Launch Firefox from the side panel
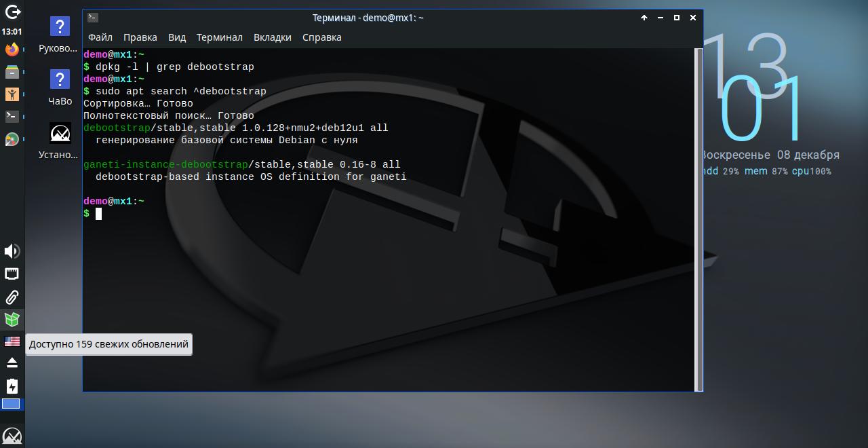Screen dimensions: 868x448 (12, 49)
